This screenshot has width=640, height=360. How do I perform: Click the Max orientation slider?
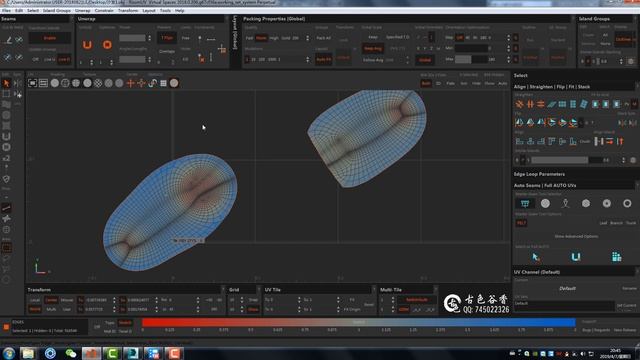[470, 59]
